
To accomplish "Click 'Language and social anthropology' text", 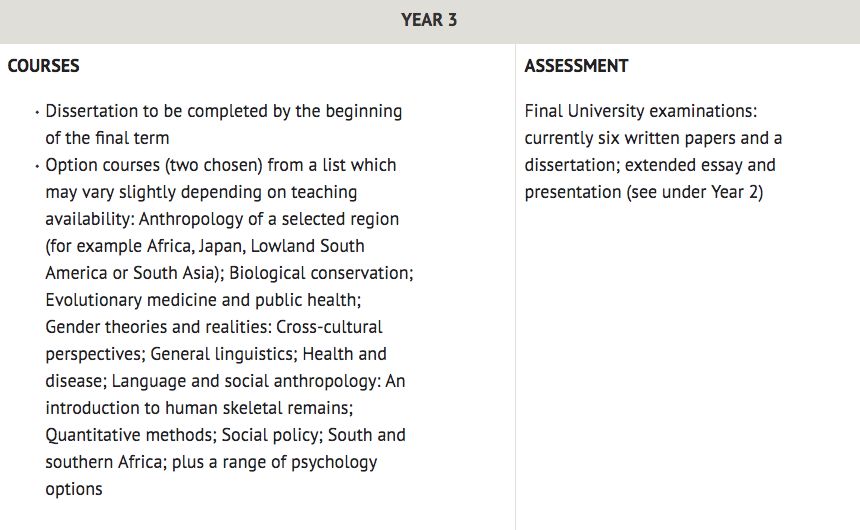I will tap(245, 381).
